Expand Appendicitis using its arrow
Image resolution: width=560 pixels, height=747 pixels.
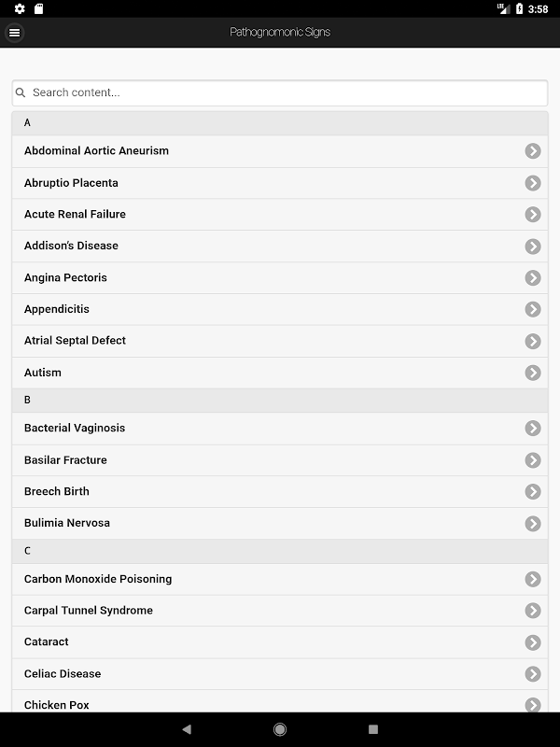click(x=533, y=309)
